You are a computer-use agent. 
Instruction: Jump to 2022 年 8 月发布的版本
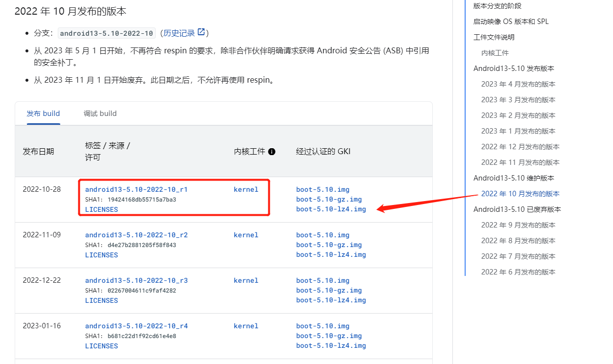coord(519,241)
